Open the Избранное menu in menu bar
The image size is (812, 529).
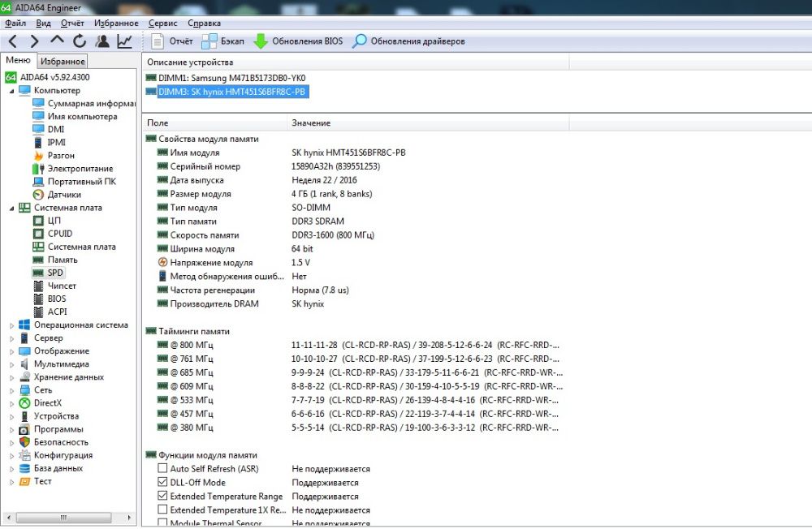tap(116, 24)
